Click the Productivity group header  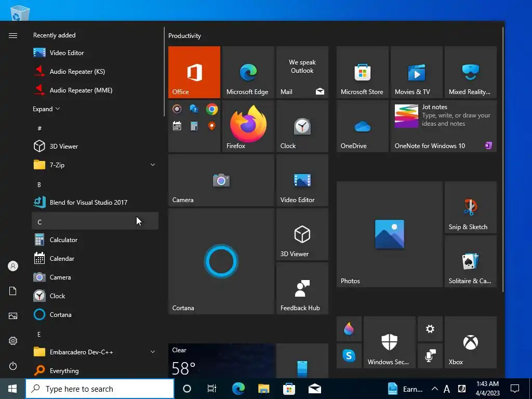[x=184, y=36]
